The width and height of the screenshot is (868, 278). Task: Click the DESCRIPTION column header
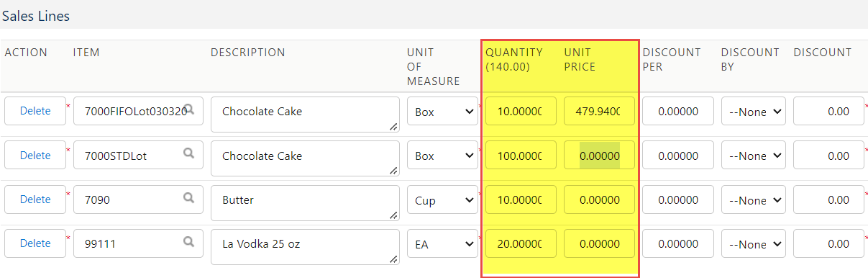(248, 53)
